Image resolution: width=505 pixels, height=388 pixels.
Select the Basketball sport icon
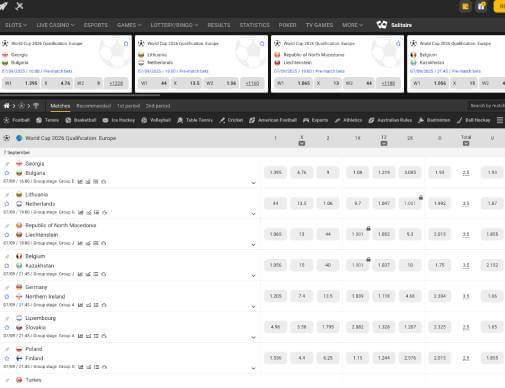click(x=68, y=120)
